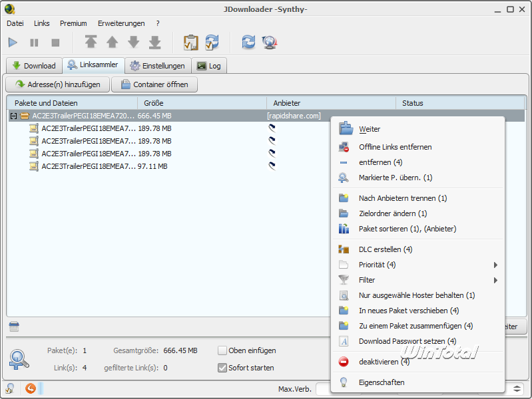This screenshot has width=532, height=399.
Task: Choose Zielordner ändern (1)
Action: tap(417, 213)
